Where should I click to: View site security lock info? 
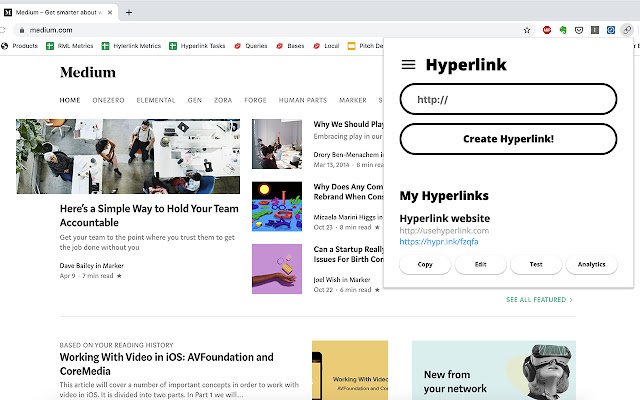(22, 30)
